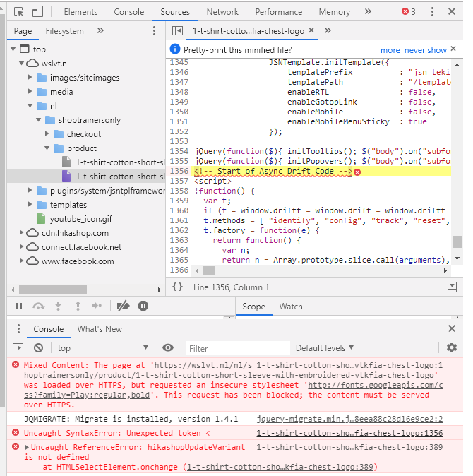Expand the connect.facebook.net domain
Image resolution: width=473 pixels, height=476 pixels.
21,246
